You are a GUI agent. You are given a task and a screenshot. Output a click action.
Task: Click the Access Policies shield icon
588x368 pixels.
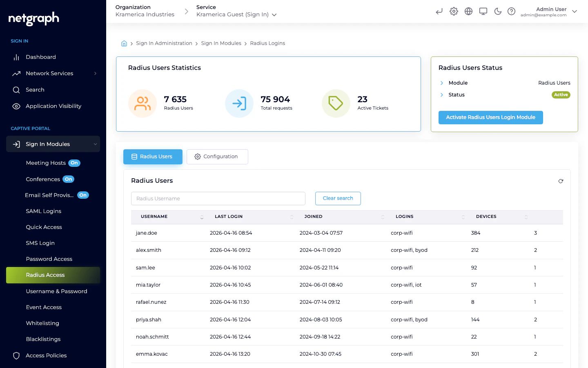coord(16,355)
